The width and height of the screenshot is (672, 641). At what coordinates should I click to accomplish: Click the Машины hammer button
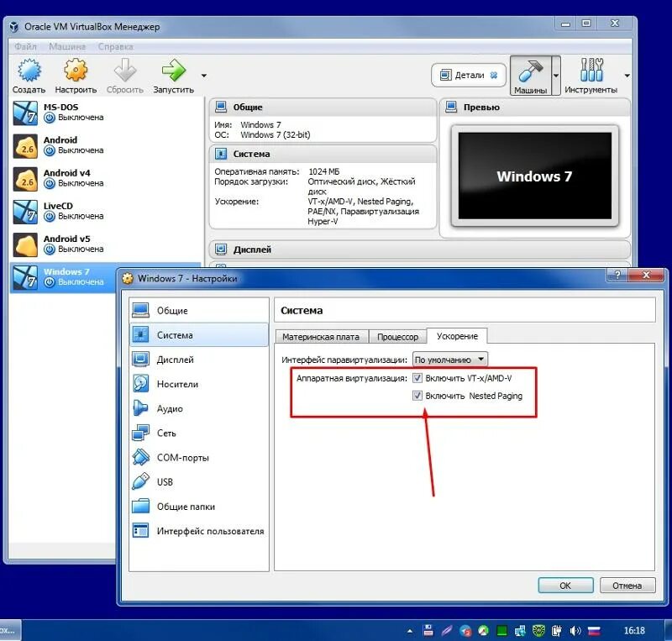[531, 76]
